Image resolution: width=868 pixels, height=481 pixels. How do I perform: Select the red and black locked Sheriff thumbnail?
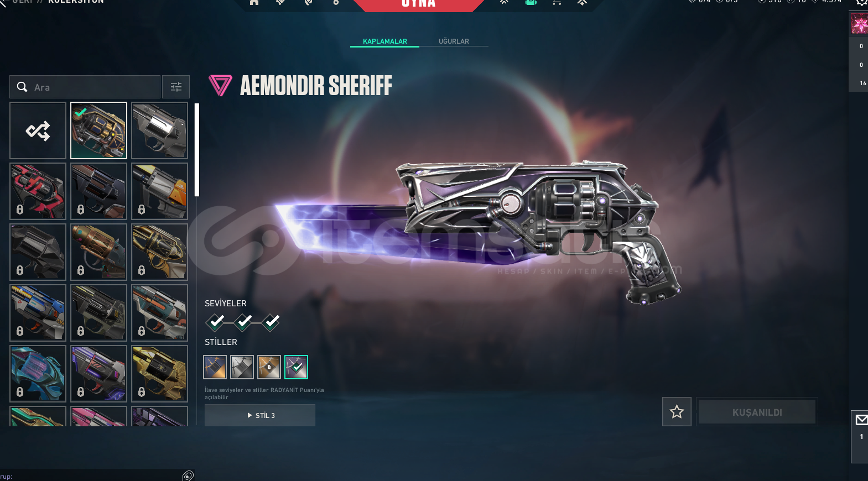pos(38,191)
